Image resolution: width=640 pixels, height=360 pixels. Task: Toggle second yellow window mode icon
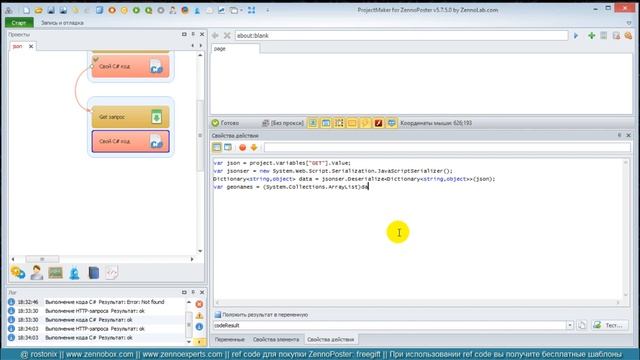pos(326,123)
